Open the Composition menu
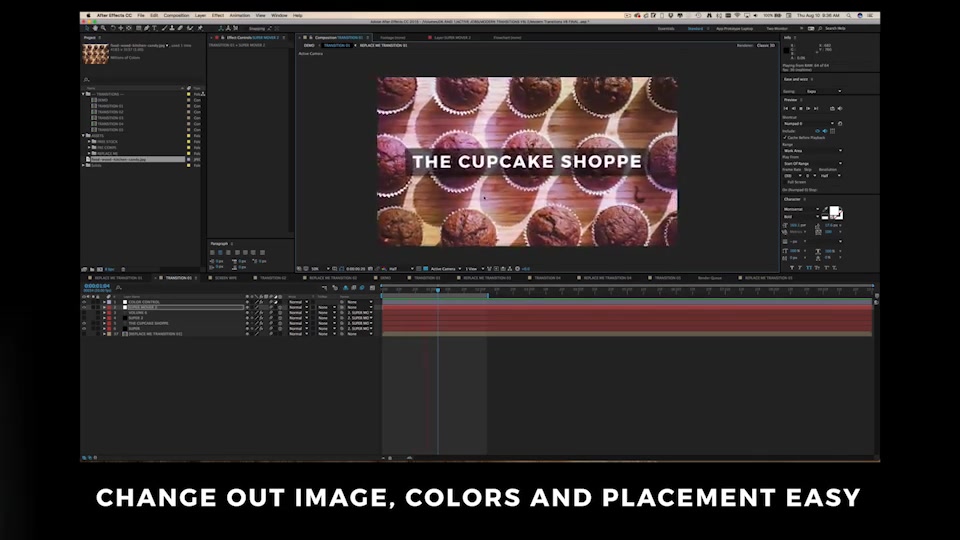The height and width of the screenshot is (540, 960). [176, 15]
